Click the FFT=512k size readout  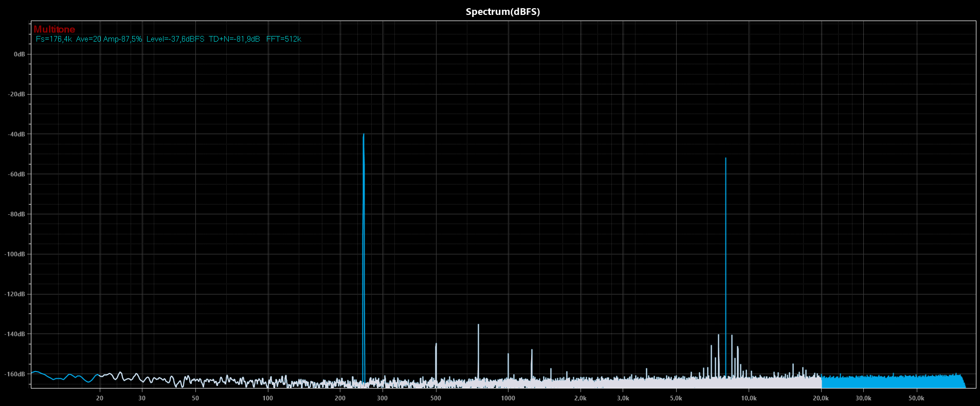click(284, 39)
